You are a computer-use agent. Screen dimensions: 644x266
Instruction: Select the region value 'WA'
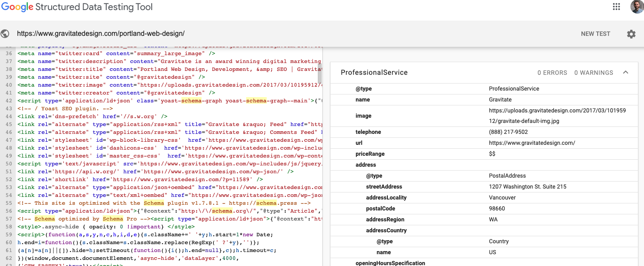click(493, 220)
